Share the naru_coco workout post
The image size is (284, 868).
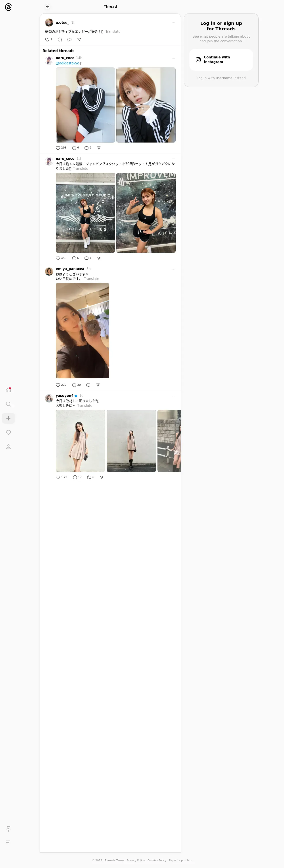pyautogui.click(x=99, y=258)
